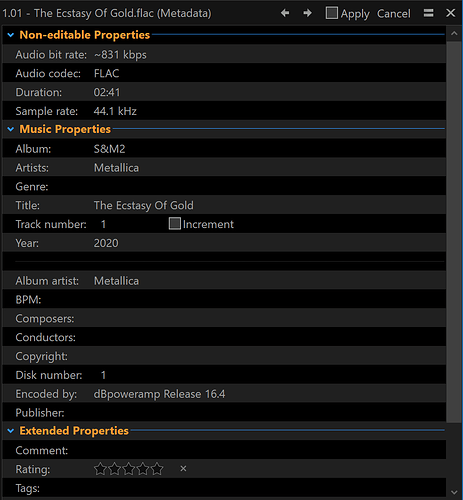Go to next file with right arrow
Screen dimensions: 463x500
(307, 13)
